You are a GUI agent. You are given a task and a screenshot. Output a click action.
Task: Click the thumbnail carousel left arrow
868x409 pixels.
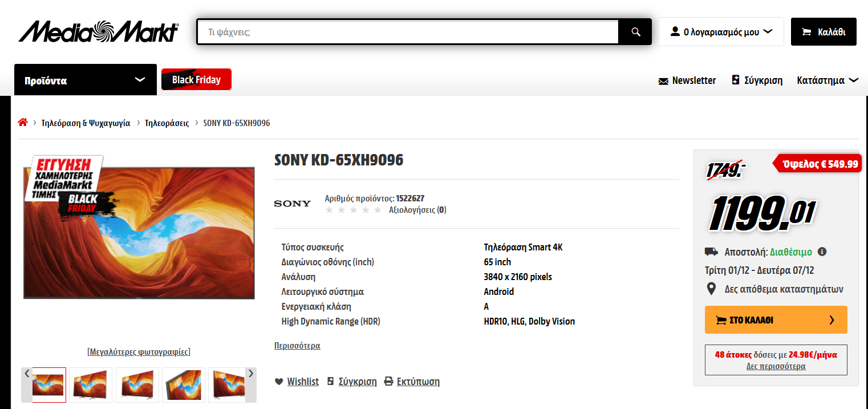click(27, 385)
